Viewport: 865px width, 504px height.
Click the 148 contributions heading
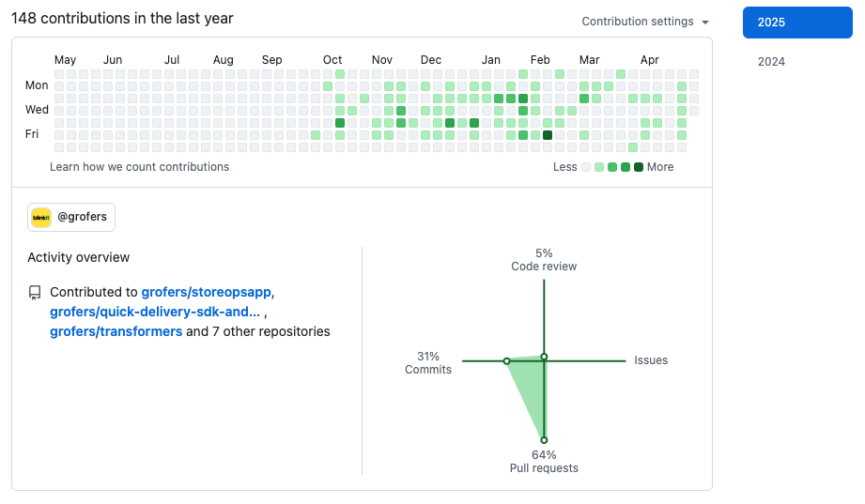(x=122, y=19)
